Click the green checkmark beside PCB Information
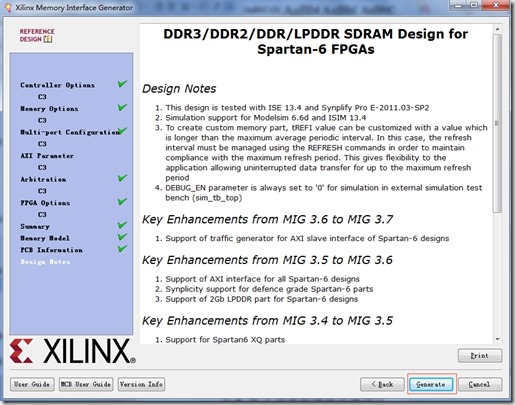515x405 pixels. 122,249
